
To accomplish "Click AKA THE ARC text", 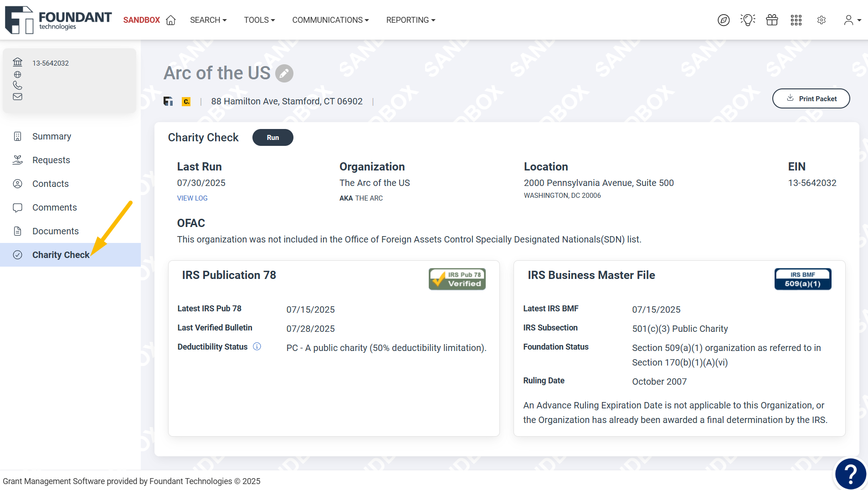I will [x=361, y=198].
